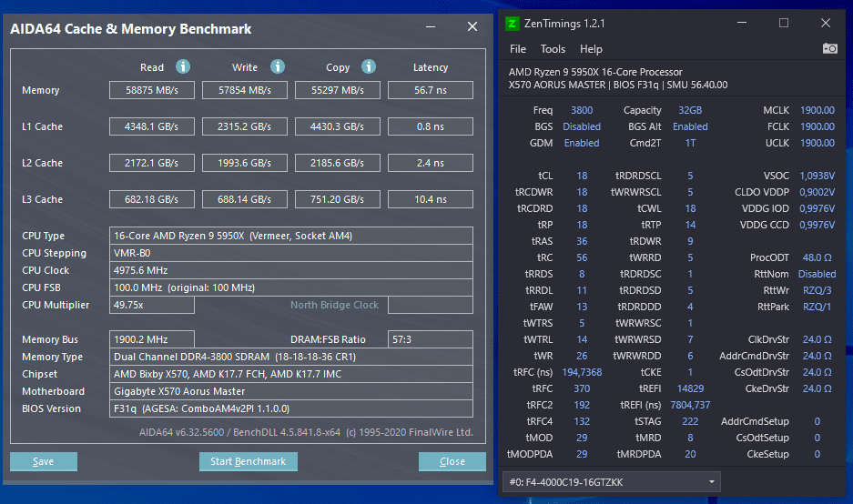Screen dimensions: 853x504
Task: Click the Freq 3800 value in ZenTimings
Action: (582, 110)
